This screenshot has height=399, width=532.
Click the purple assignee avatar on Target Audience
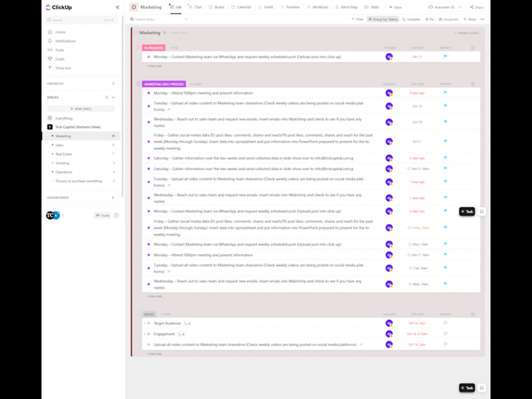[x=389, y=323]
